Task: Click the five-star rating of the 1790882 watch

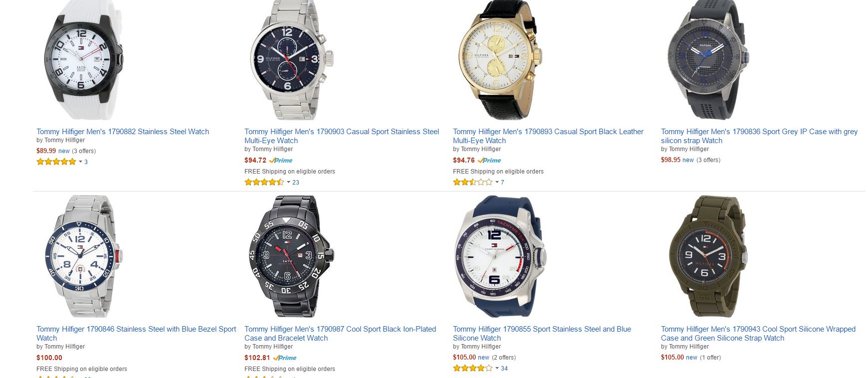Action: coord(56,162)
